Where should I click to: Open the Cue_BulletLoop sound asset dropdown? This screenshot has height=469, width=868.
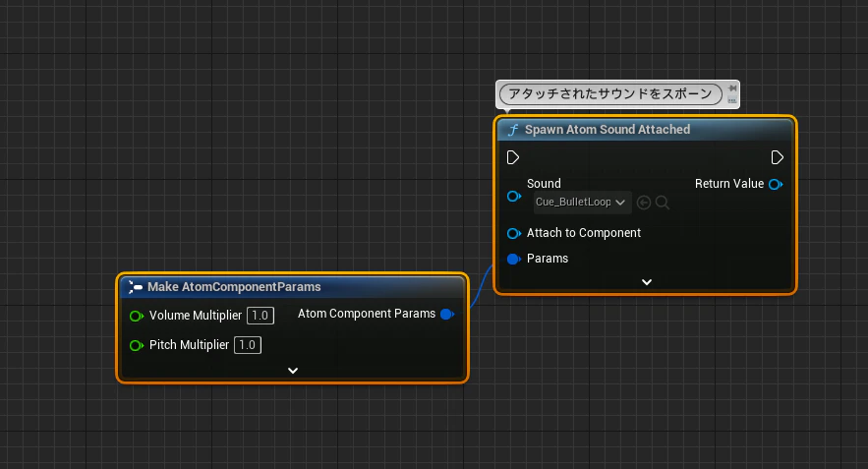click(x=581, y=203)
